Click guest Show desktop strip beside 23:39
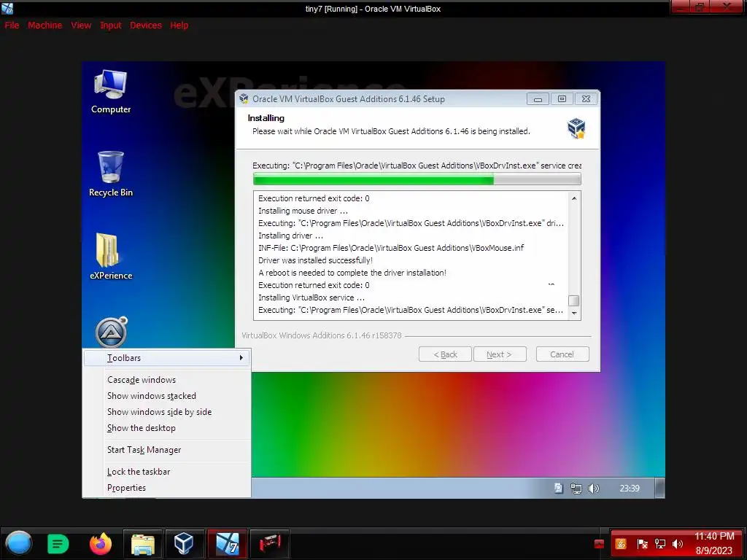 click(x=659, y=488)
